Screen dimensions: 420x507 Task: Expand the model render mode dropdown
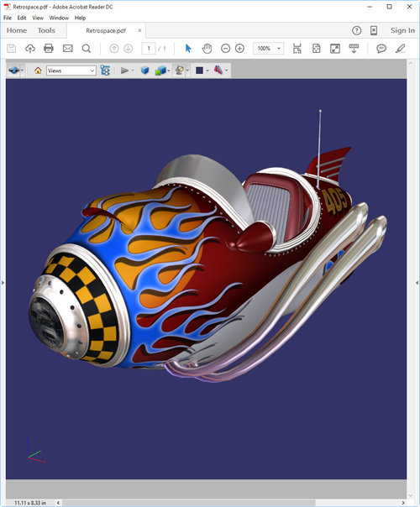pos(162,71)
